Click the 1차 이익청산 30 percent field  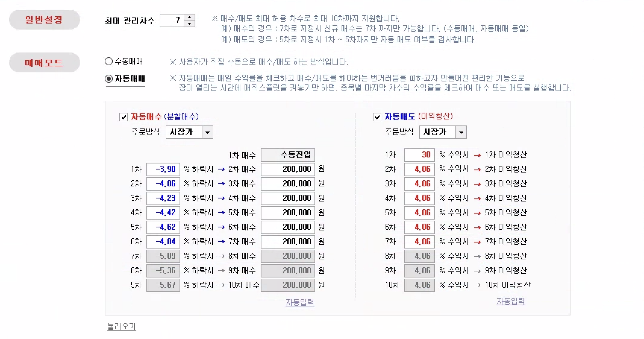(419, 155)
